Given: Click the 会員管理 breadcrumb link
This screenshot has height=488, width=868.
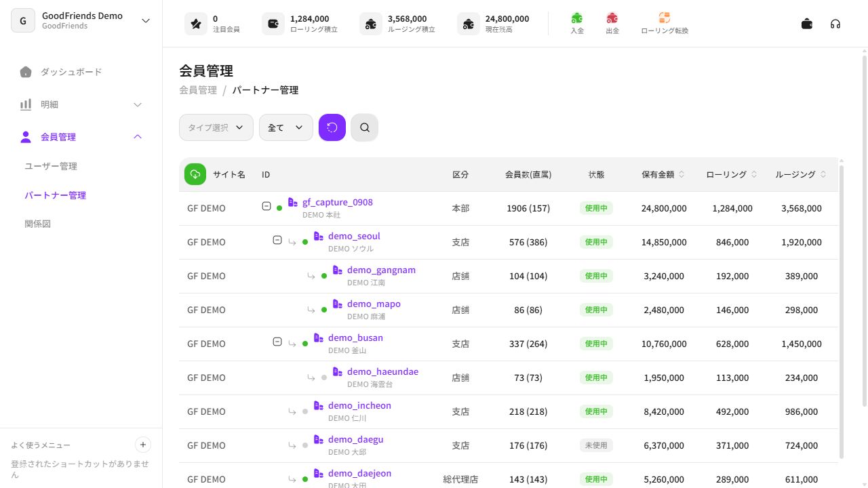Looking at the screenshot, I should 198,90.
